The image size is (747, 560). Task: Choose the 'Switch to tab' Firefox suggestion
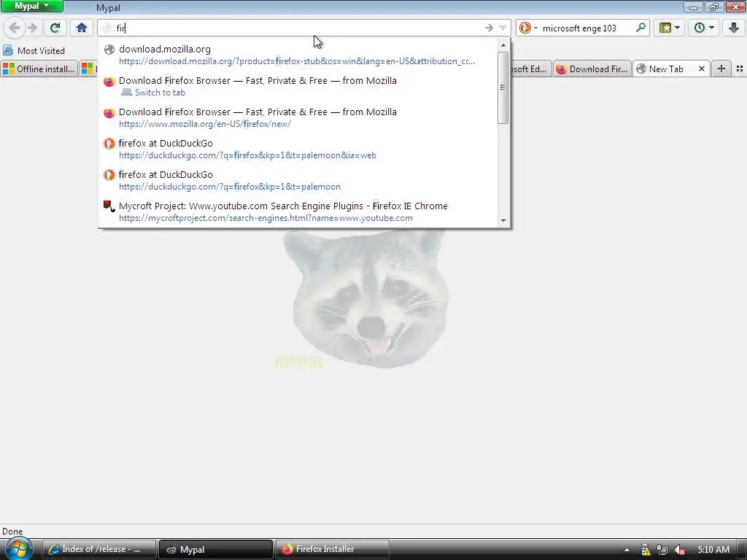click(298, 86)
